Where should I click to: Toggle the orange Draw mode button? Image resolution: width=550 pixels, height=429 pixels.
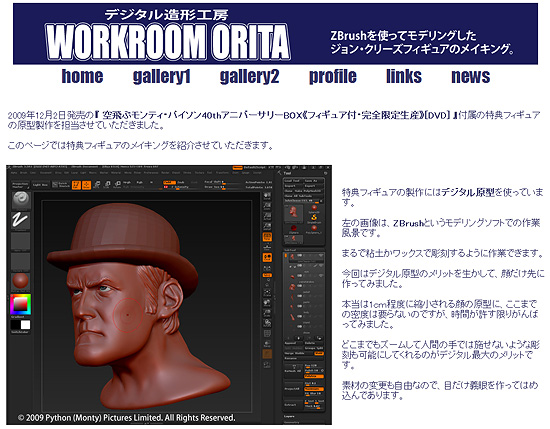click(87, 185)
